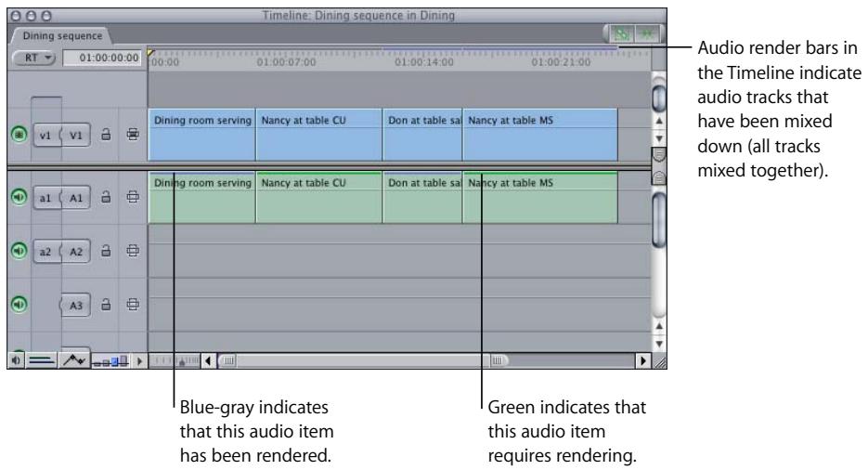Open the RT real-time effects pop-up menu
The height and width of the screenshot is (470, 868).
[x=34, y=58]
